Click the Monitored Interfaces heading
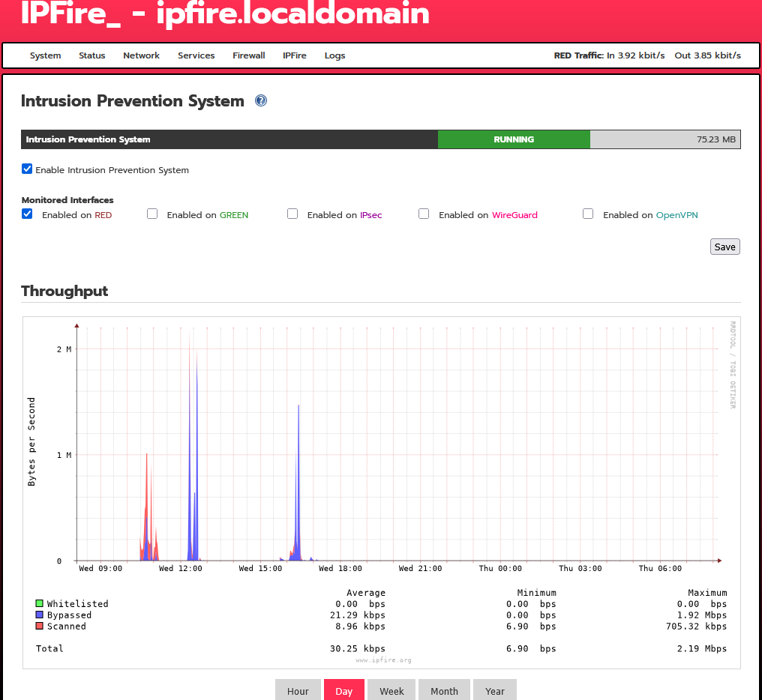The width and height of the screenshot is (762, 700). [67, 199]
